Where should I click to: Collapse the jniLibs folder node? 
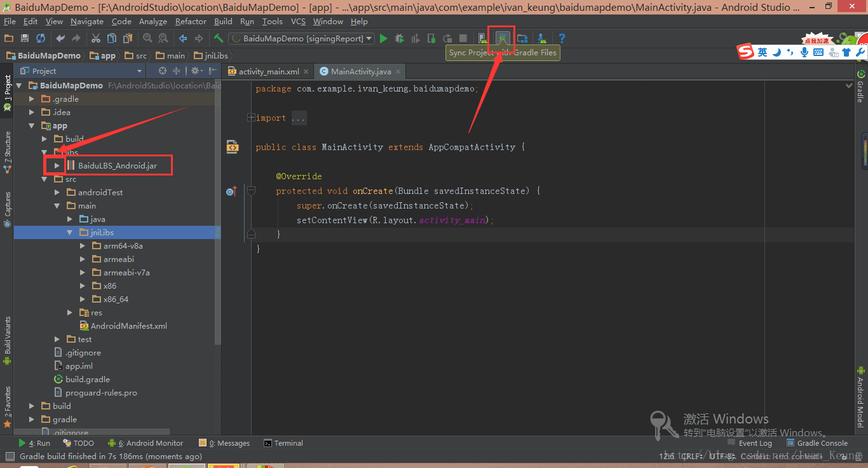[71, 232]
